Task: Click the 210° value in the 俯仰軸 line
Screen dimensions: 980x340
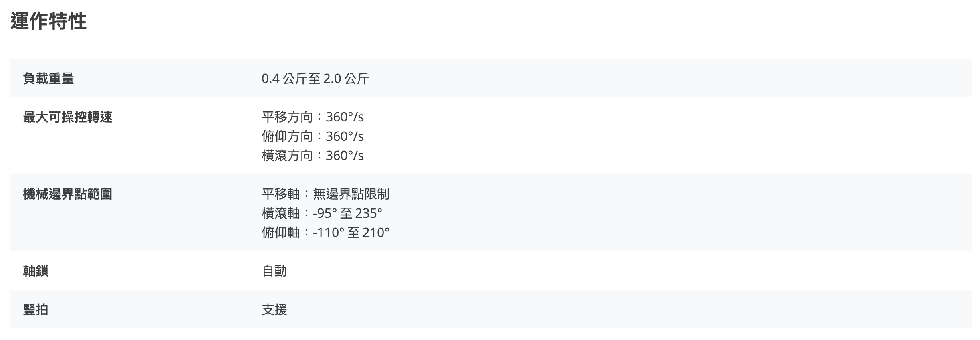Action: [x=376, y=233]
